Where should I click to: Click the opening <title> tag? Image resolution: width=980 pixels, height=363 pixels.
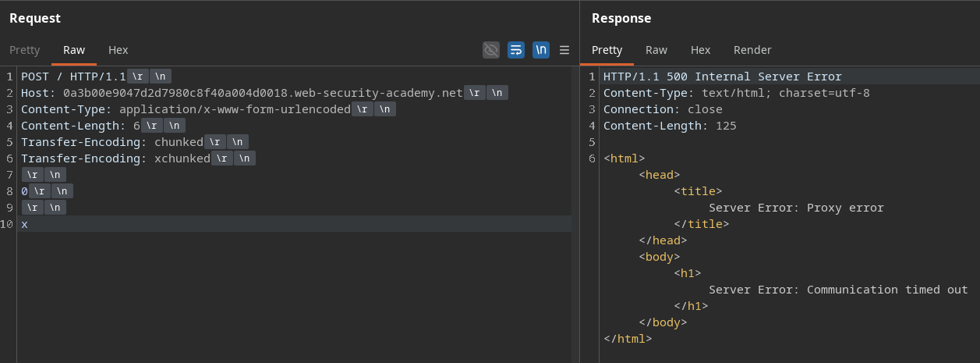click(x=698, y=191)
